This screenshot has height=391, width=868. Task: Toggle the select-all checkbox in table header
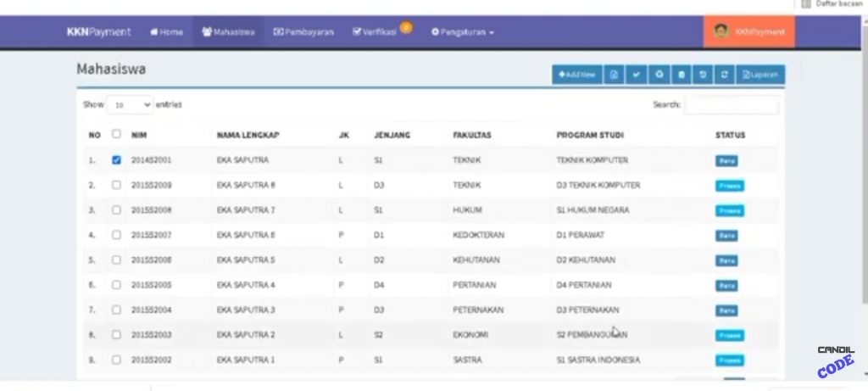pos(117,134)
